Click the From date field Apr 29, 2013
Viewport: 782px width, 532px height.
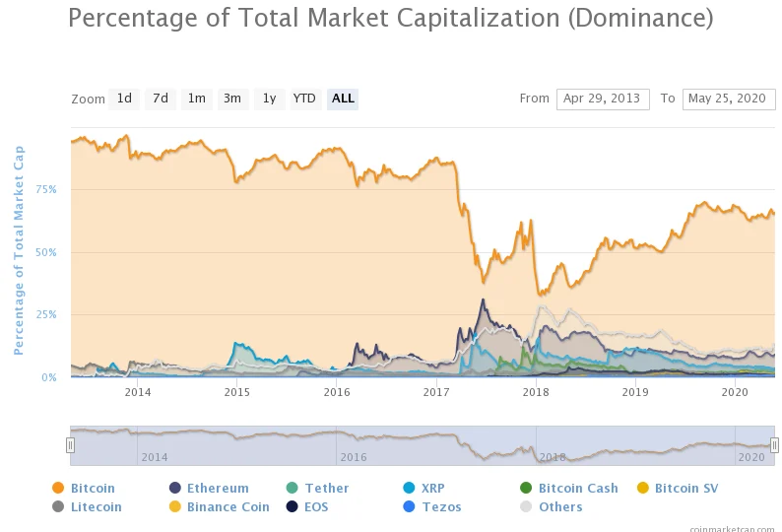(603, 99)
